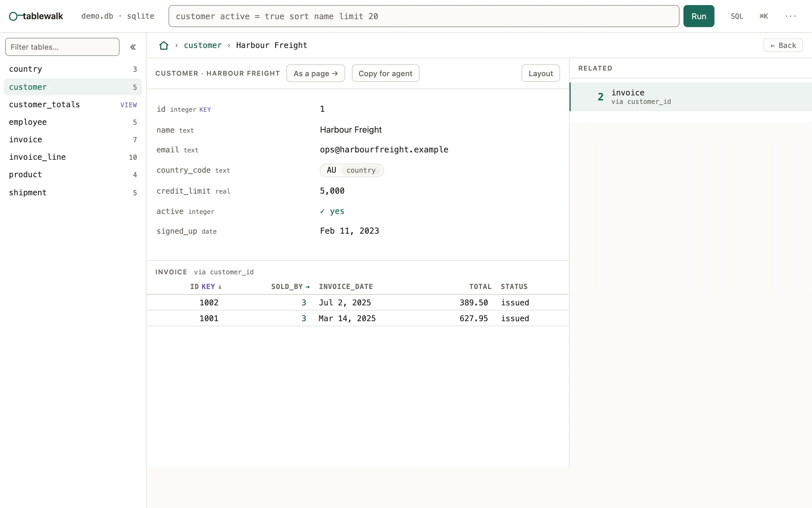Open record As a page

315,73
